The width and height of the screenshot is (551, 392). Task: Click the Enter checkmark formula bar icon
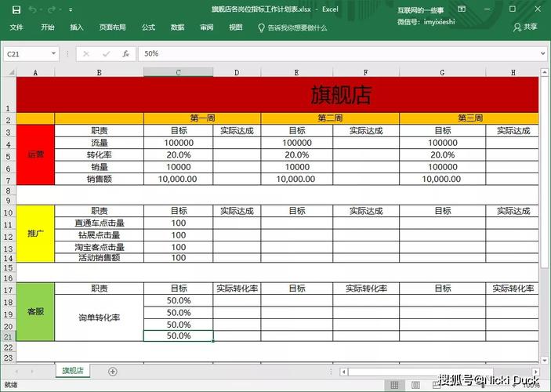pos(106,54)
